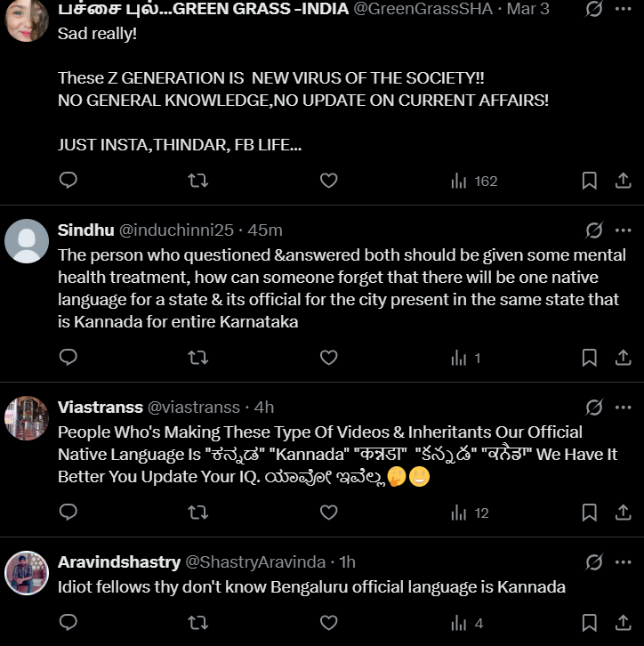Open @ShastryAravinda handle link
The image size is (644, 646).
point(255,562)
